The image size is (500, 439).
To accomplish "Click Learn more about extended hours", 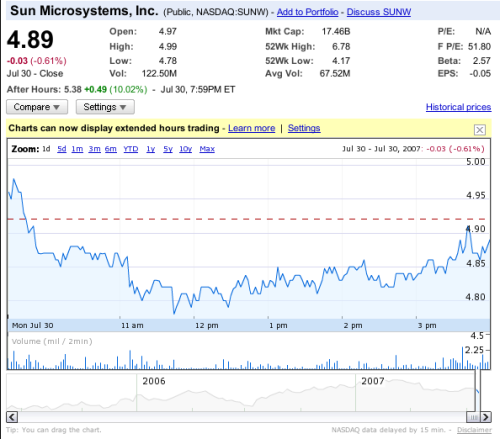I will pyautogui.click(x=252, y=128).
